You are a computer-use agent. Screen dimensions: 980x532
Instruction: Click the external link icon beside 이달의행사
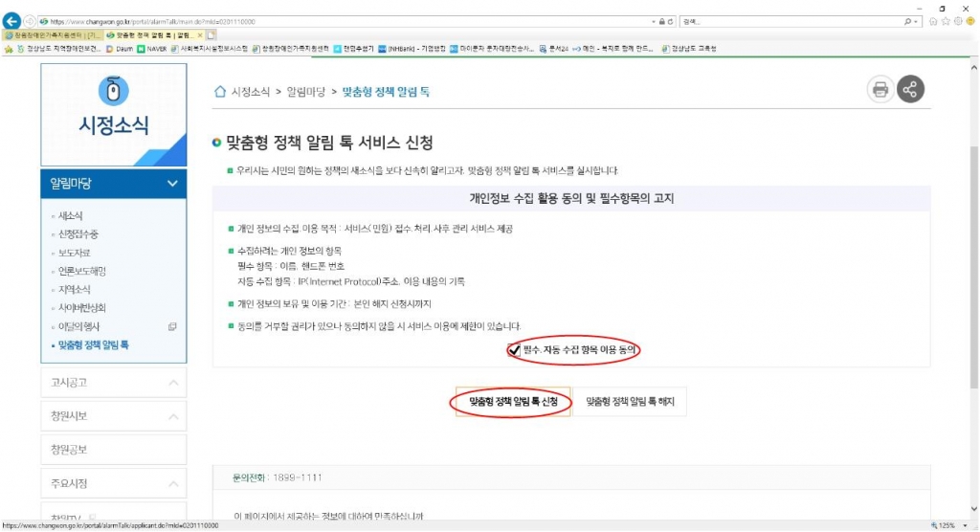pyautogui.click(x=172, y=326)
